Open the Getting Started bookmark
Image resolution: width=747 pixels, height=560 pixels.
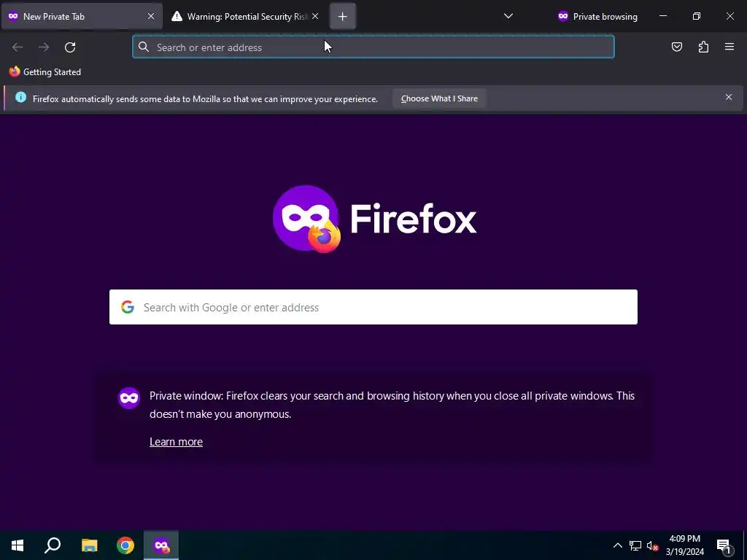(x=45, y=72)
